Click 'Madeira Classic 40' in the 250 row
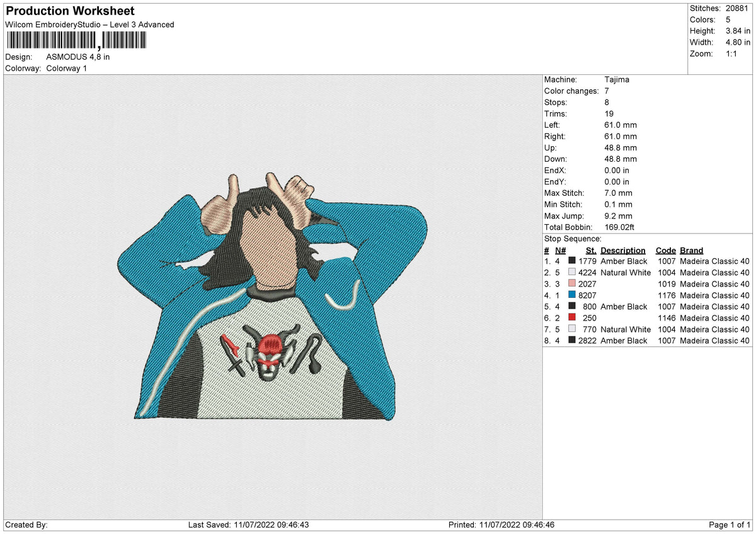Image resolution: width=756 pixels, height=534 pixels. coord(714,318)
